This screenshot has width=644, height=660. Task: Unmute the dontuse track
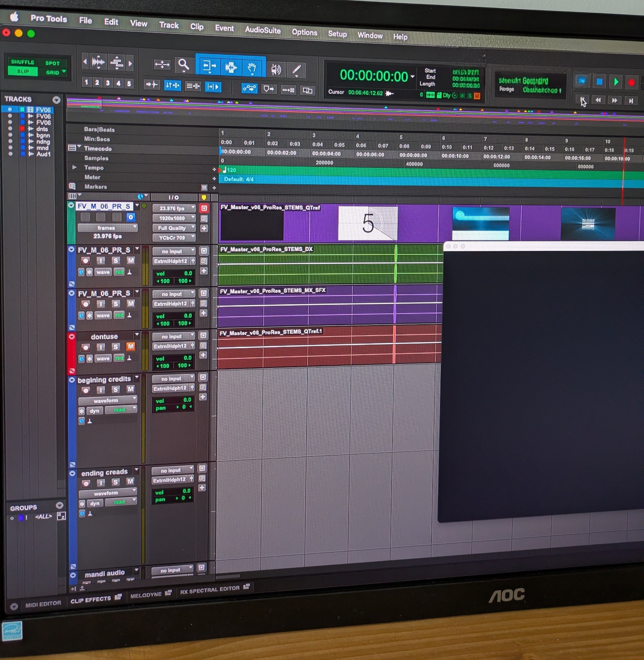click(x=131, y=346)
